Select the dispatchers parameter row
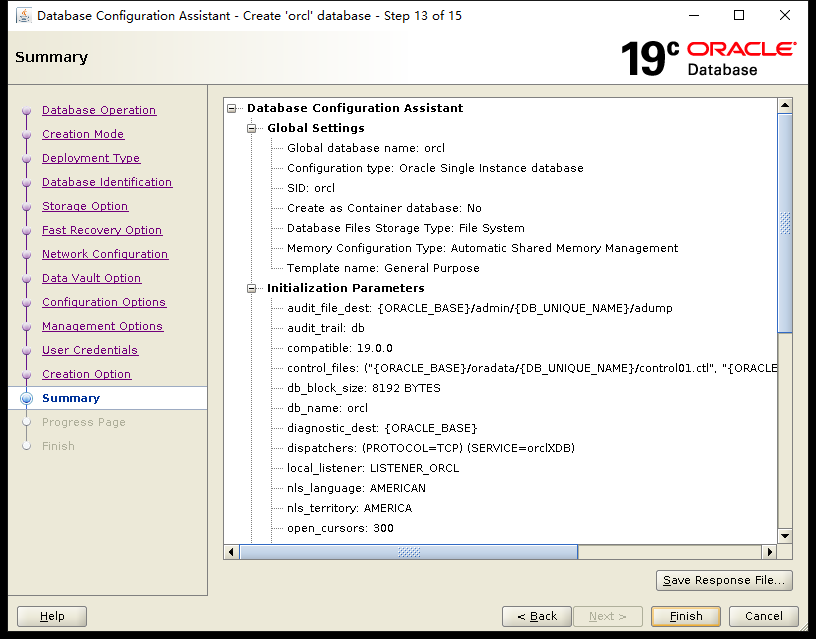The height and width of the screenshot is (639, 816). [431, 448]
